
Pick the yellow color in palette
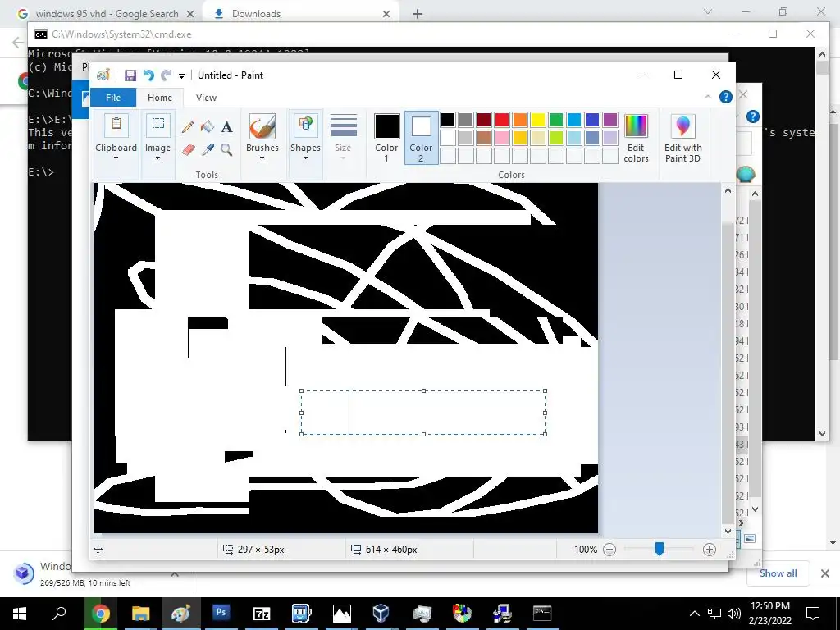coord(538,120)
